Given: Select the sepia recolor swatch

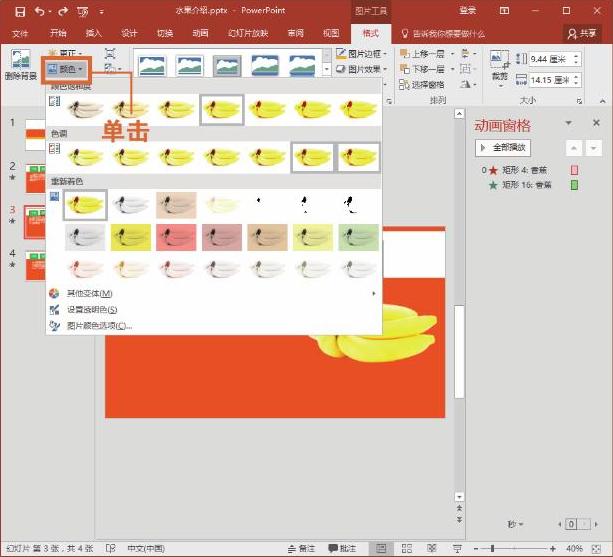Looking at the screenshot, I should [176, 204].
